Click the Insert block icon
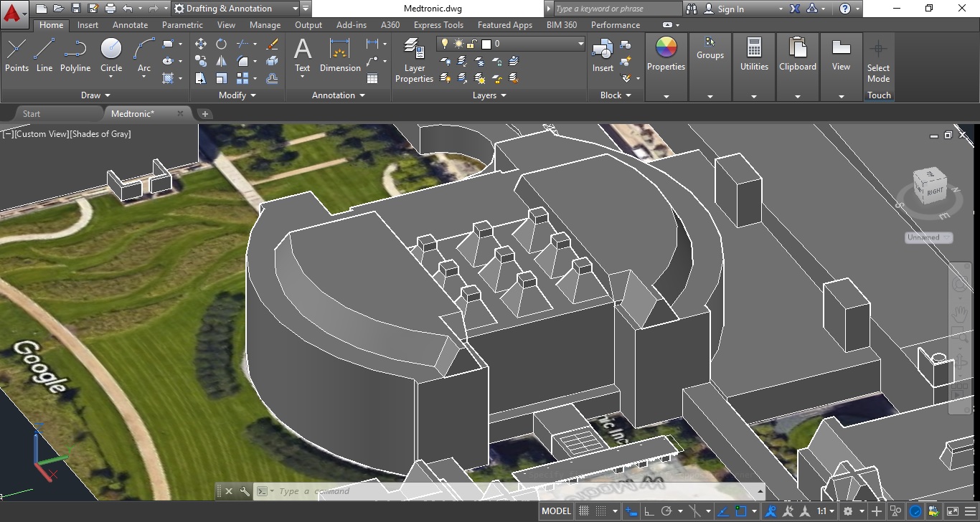The width and height of the screenshot is (980, 522). click(x=603, y=55)
